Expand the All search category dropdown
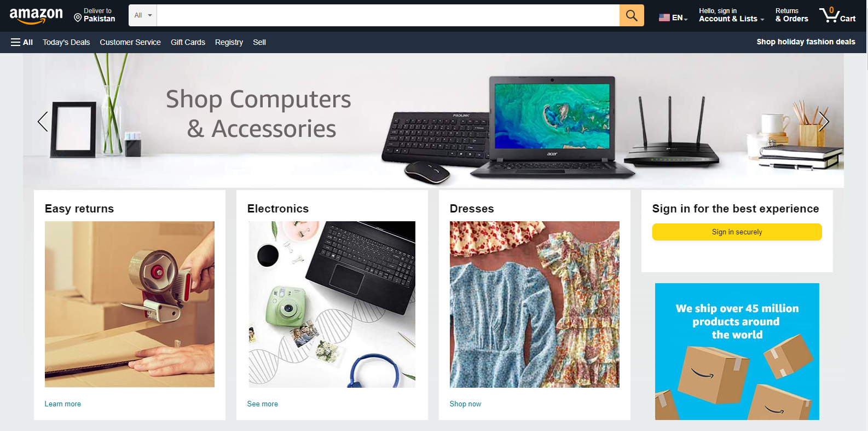 click(143, 15)
